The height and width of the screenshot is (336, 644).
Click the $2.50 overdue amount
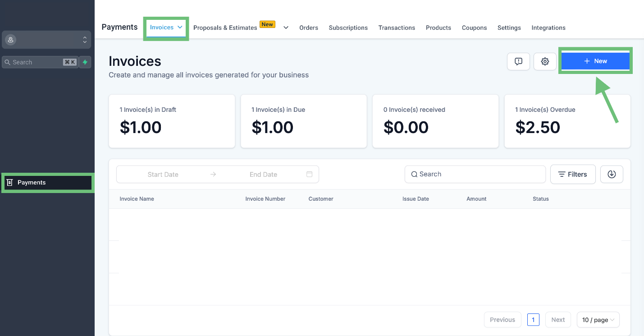click(538, 127)
